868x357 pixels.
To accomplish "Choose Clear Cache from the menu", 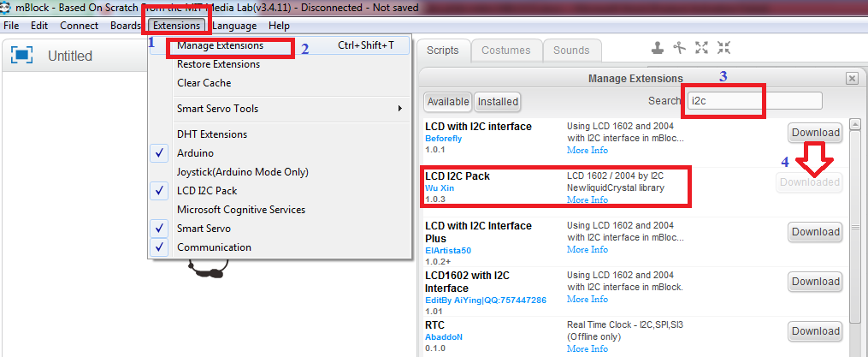I will (204, 83).
